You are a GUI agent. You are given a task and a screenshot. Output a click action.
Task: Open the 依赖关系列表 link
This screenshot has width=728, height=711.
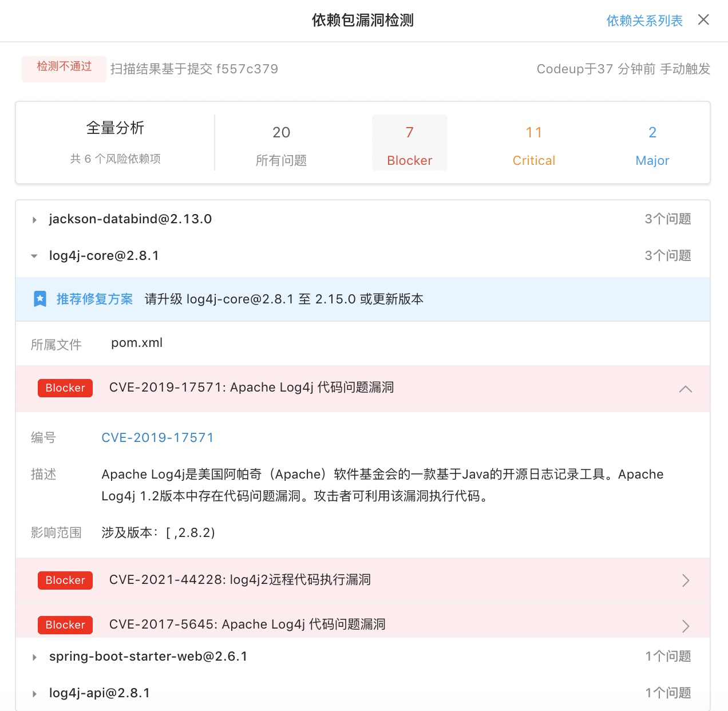tap(644, 21)
